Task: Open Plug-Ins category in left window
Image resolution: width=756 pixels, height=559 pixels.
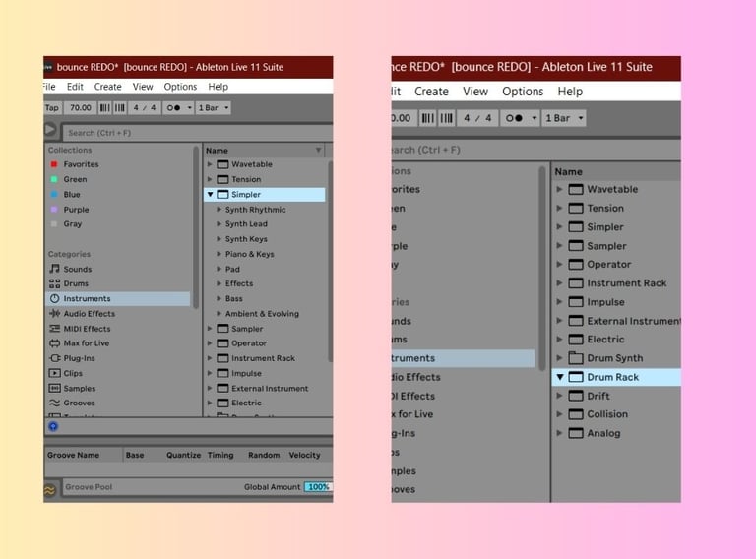Action: pyautogui.click(x=79, y=358)
